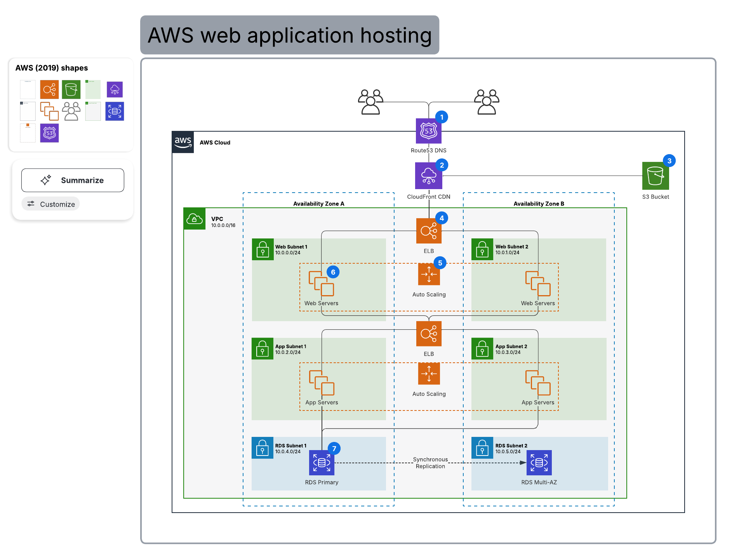Viewport: 732px width, 560px height.
Task: Select the green VPC cloud icon
Action: (195, 219)
